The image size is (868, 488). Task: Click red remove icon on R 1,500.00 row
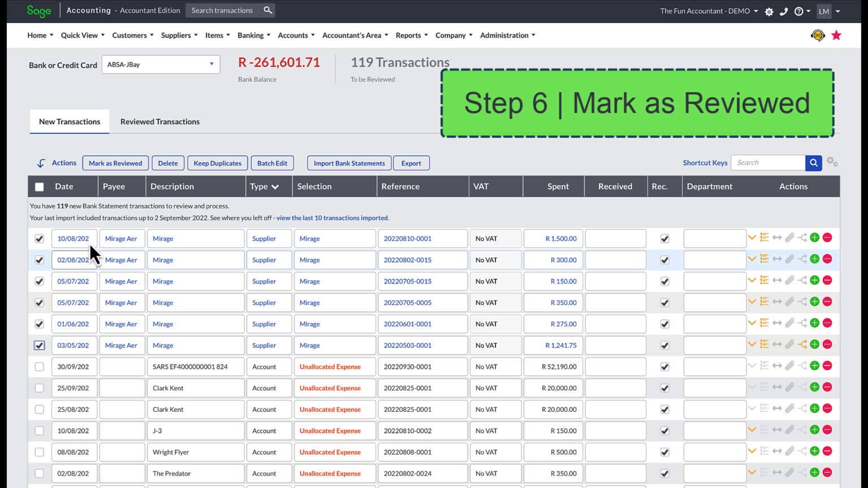coord(827,238)
